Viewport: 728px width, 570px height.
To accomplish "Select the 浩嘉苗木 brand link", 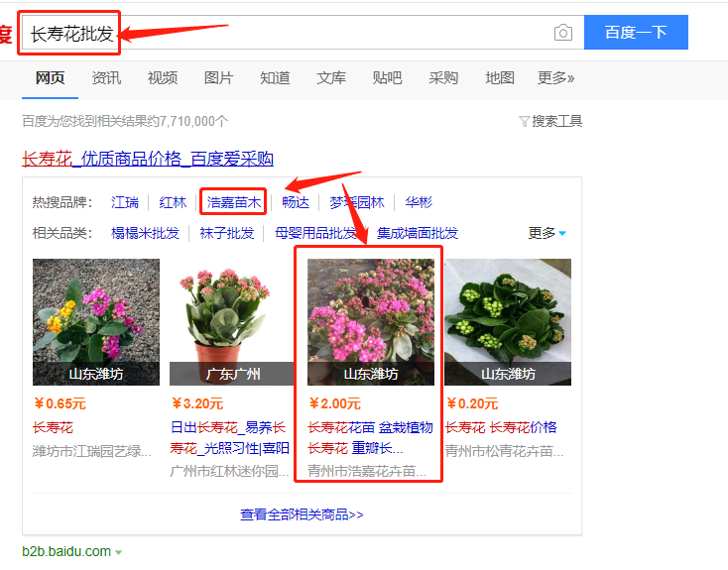I will click(232, 202).
